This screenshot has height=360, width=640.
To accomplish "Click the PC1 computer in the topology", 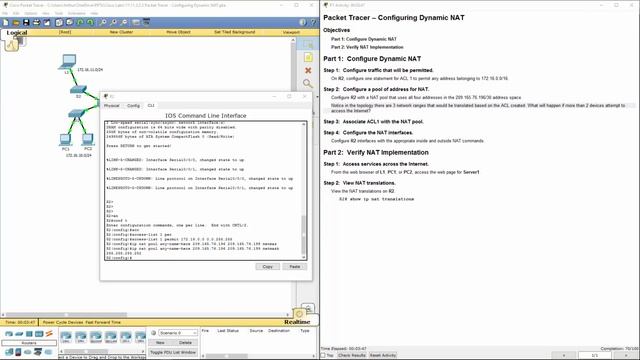I will (65, 140).
